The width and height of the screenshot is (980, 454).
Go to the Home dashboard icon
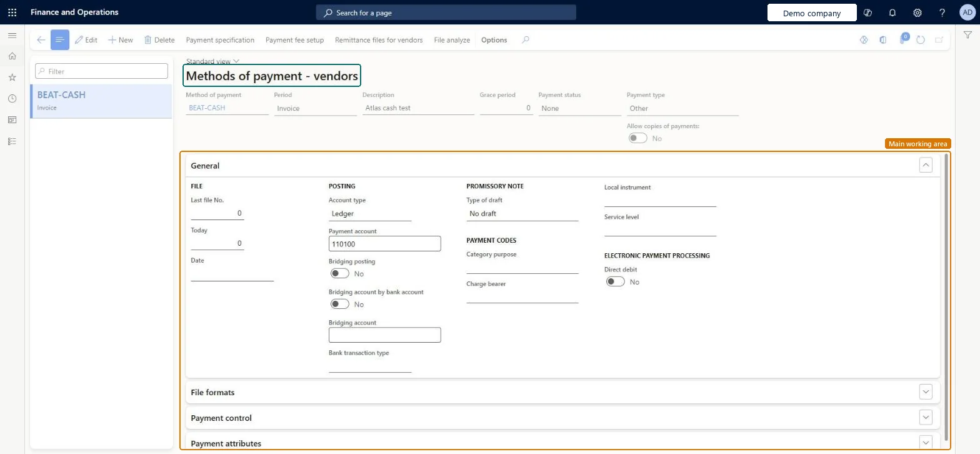point(12,56)
